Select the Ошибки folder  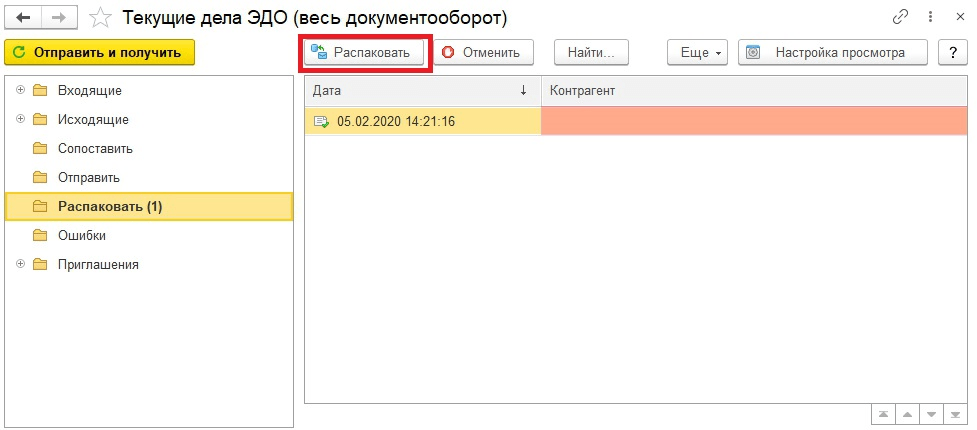click(82, 235)
